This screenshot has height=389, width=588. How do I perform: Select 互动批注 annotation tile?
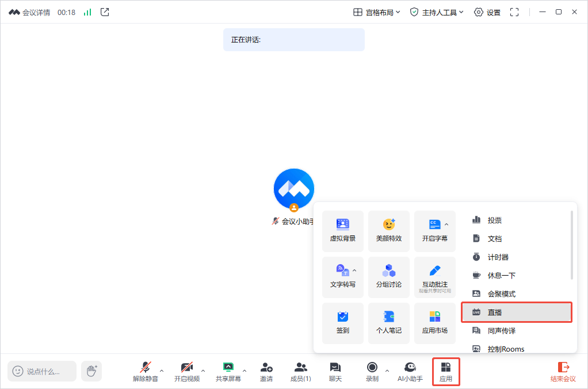(434, 277)
